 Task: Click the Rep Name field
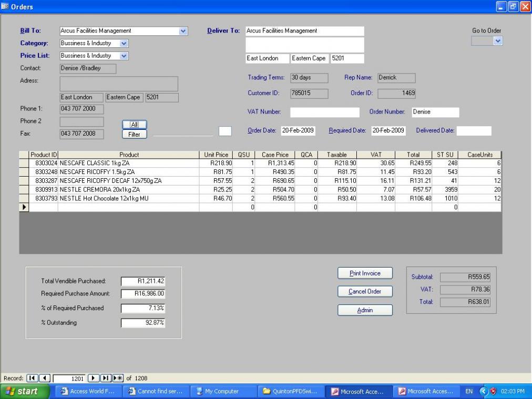tap(396, 78)
